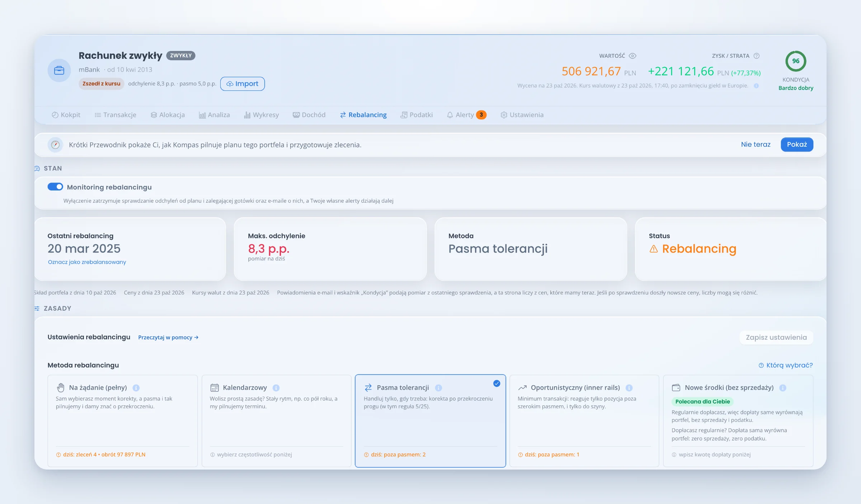Dismiss guide with Nie teraz

click(x=756, y=145)
